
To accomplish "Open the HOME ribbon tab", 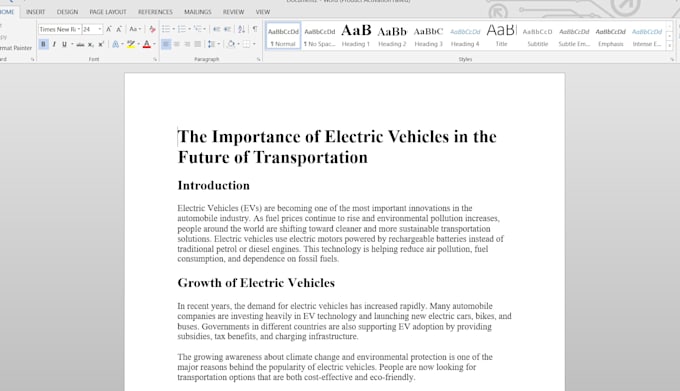I will pos(7,12).
